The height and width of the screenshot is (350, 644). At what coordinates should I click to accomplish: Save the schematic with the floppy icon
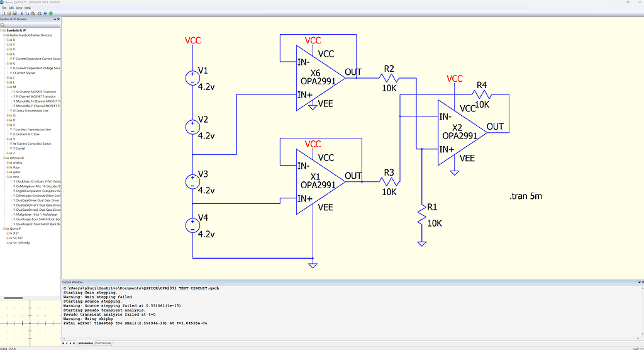[x=15, y=13]
